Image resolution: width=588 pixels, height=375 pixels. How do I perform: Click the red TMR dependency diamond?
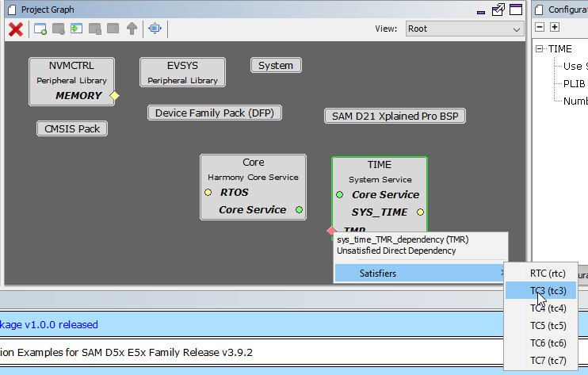point(331,231)
